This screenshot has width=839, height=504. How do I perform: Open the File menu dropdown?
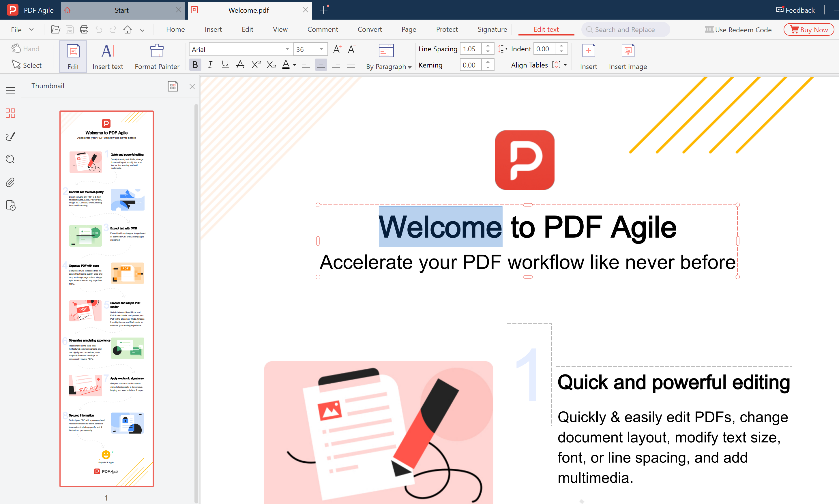click(x=22, y=29)
